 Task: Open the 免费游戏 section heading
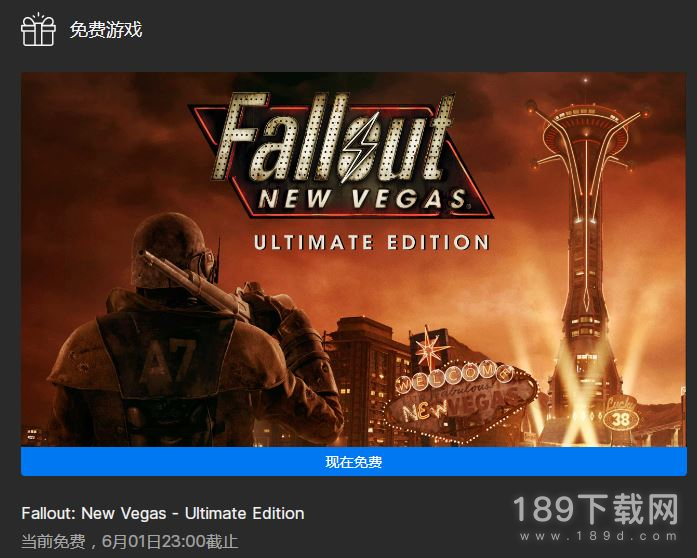click(106, 30)
